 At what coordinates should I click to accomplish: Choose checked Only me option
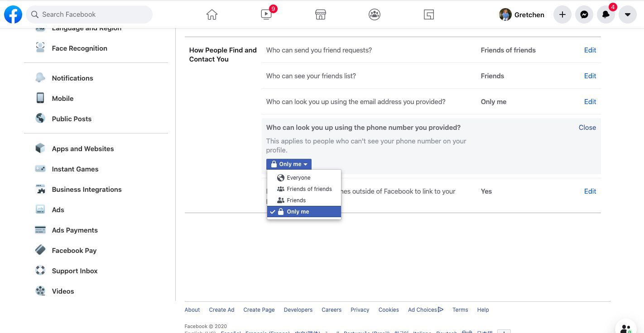[x=304, y=212]
